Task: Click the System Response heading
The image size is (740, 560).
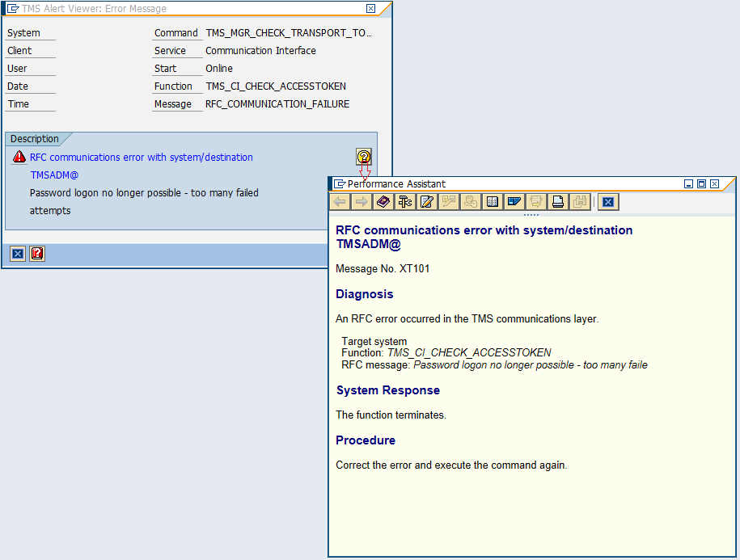Action: (x=388, y=390)
